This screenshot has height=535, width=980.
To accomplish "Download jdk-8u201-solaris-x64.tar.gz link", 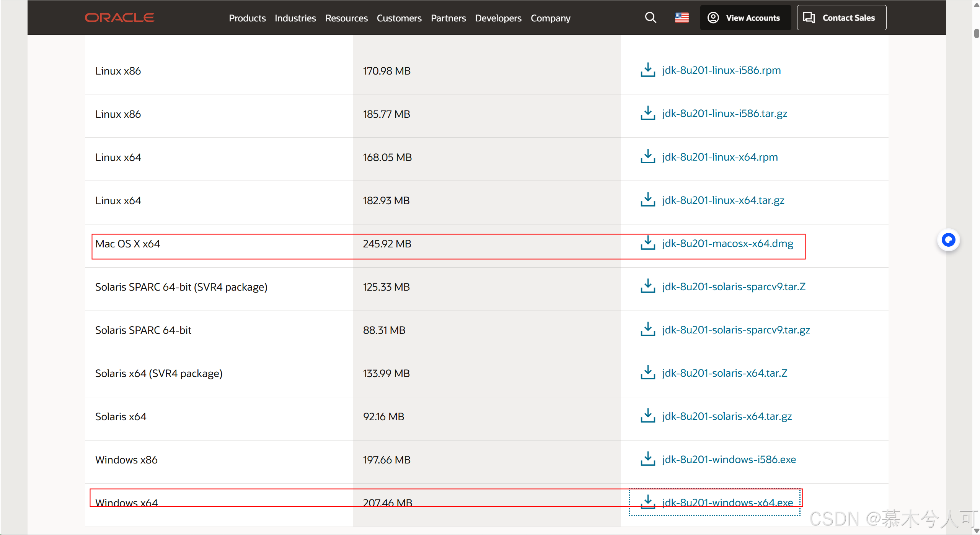I will click(x=727, y=416).
